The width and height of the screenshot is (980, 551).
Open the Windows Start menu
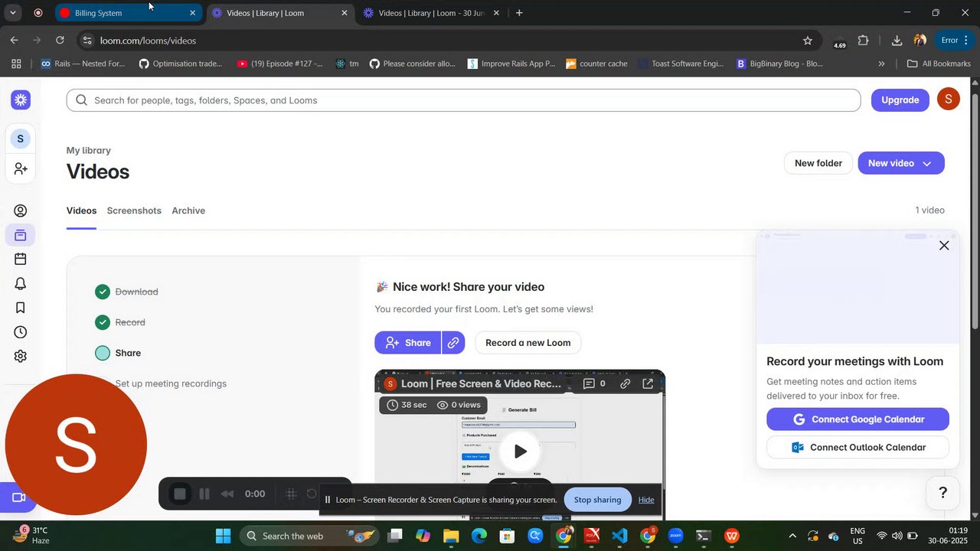tap(223, 536)
